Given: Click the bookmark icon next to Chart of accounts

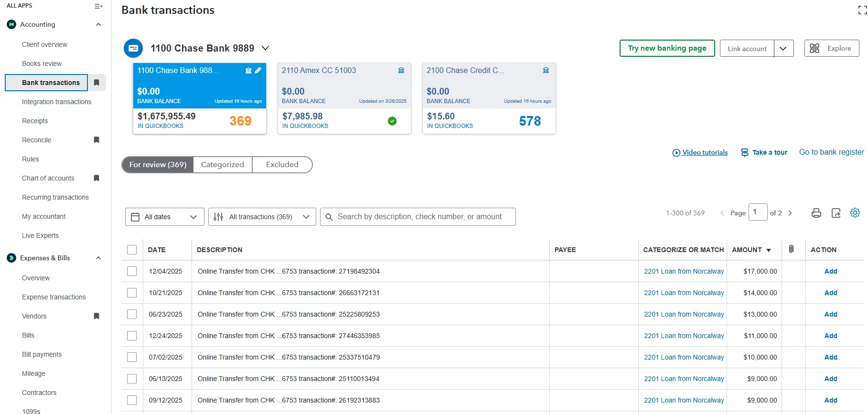Looking at the screenshot, I should [96, 178].
